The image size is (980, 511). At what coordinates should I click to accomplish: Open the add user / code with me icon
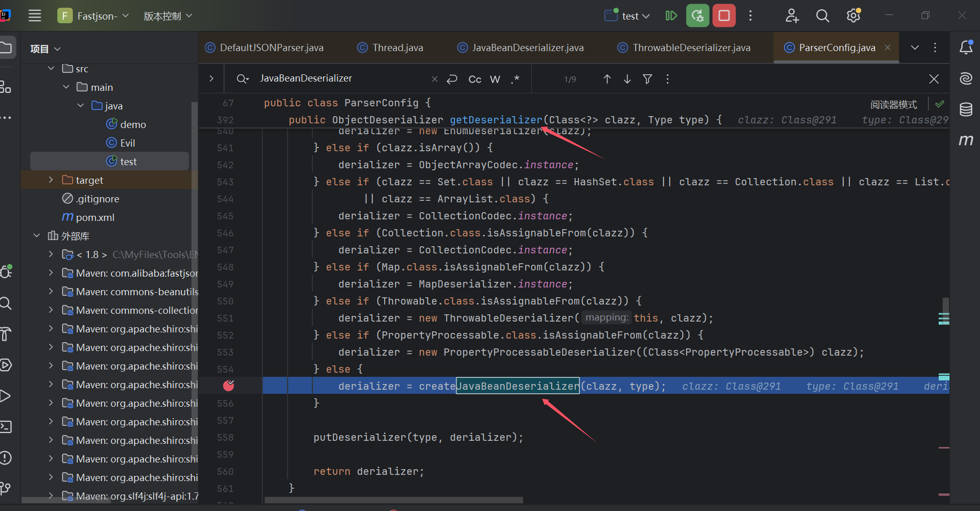[x=792, y=16]
